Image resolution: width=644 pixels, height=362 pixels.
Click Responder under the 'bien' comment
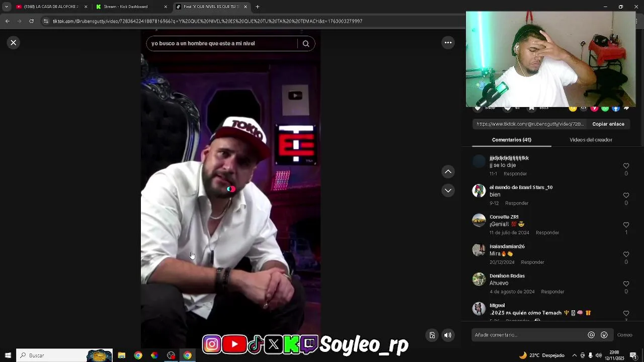point(517,203)
